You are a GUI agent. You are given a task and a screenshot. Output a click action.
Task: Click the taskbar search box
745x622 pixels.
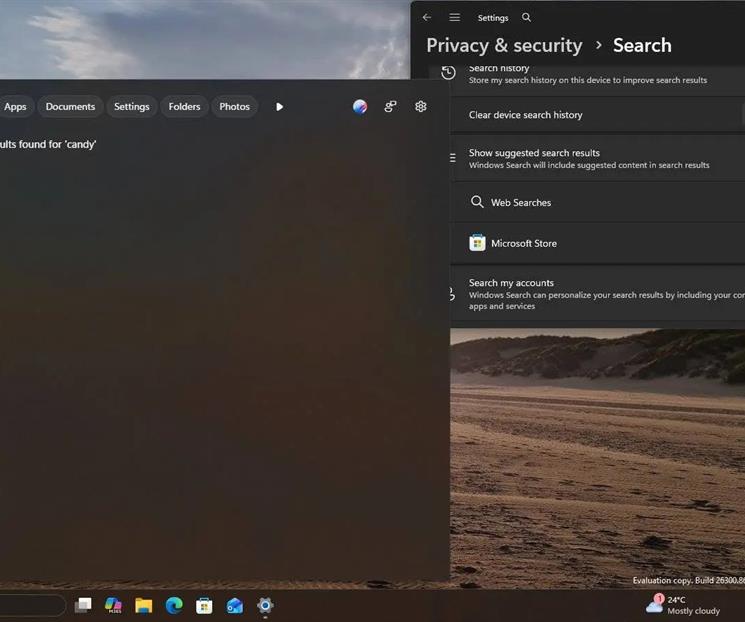click(31, 605)
